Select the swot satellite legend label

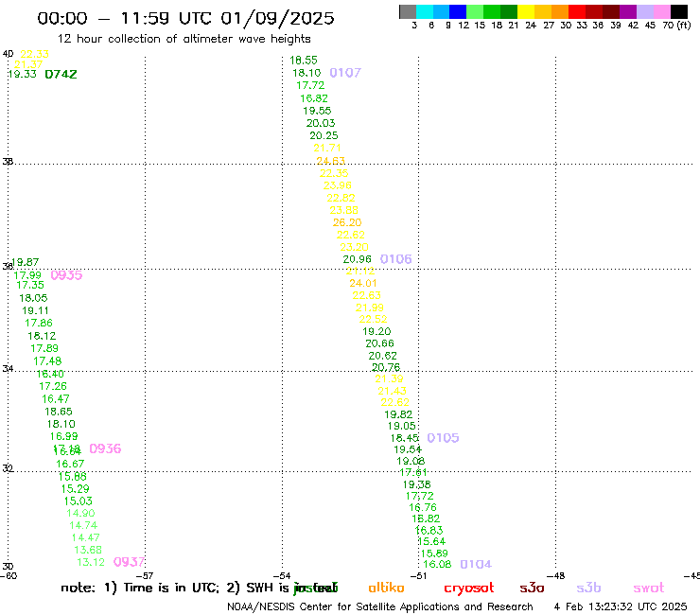pos(649,588)
